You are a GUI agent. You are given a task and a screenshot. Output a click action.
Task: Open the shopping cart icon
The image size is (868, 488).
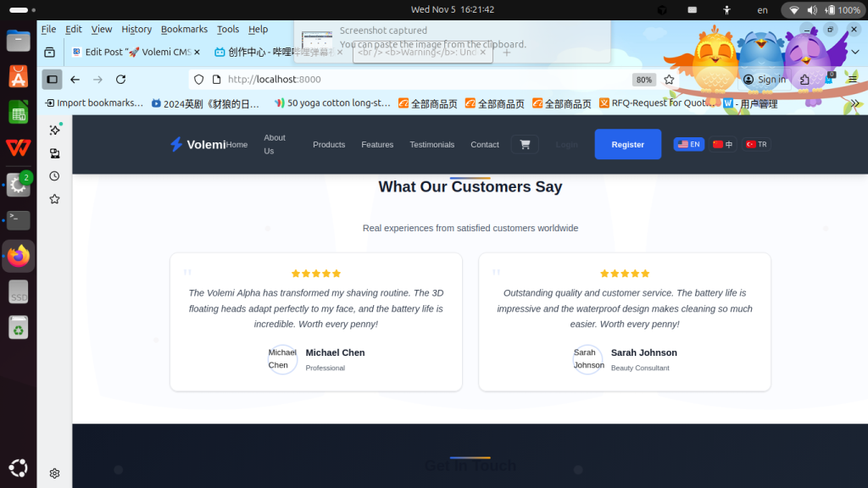525,144
